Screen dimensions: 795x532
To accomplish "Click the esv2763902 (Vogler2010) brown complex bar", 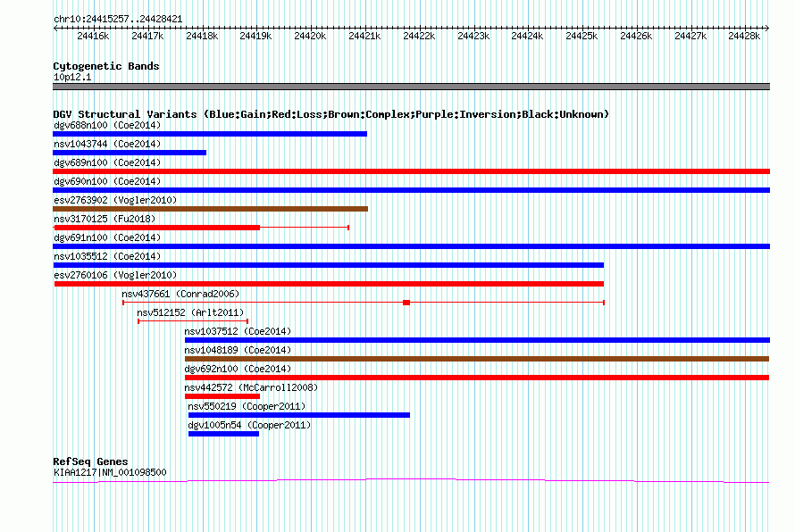I will [x=211, y=209].
